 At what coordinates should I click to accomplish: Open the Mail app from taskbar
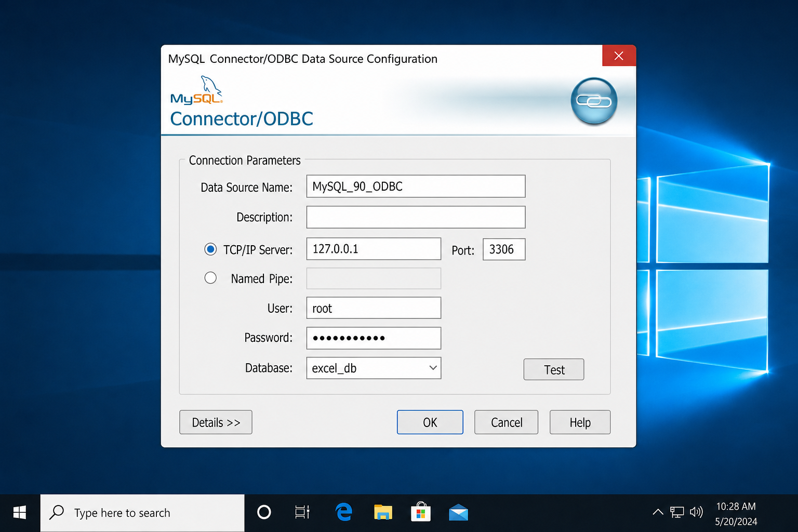pos(459,513)
